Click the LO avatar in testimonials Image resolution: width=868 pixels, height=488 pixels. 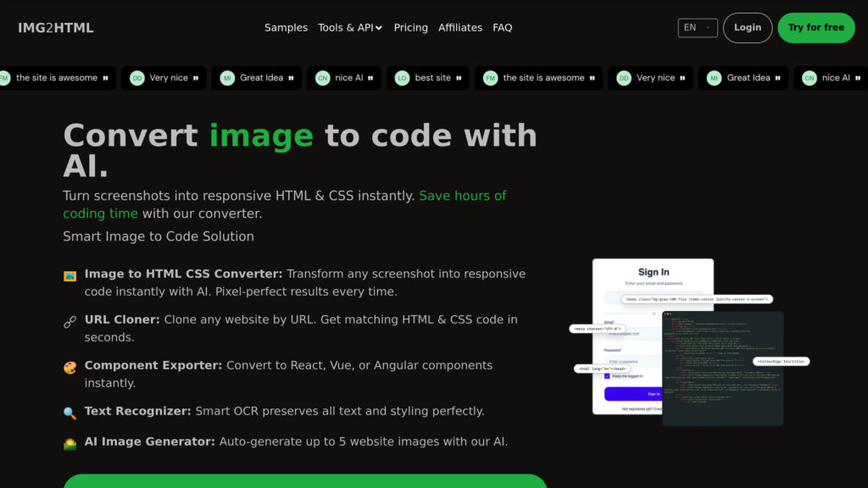pyautogui.click(x=403, y=78)
